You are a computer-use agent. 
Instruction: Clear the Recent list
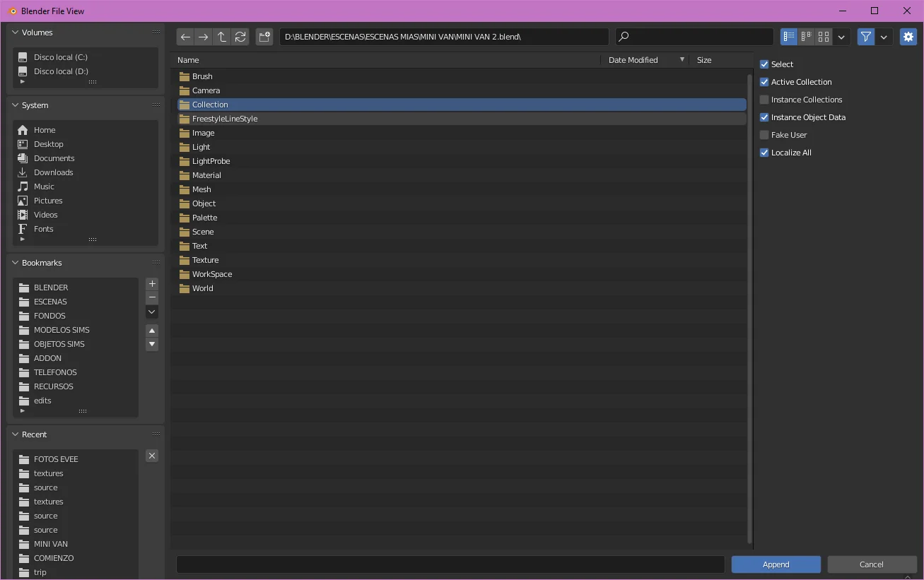click(x=152, y=456)
